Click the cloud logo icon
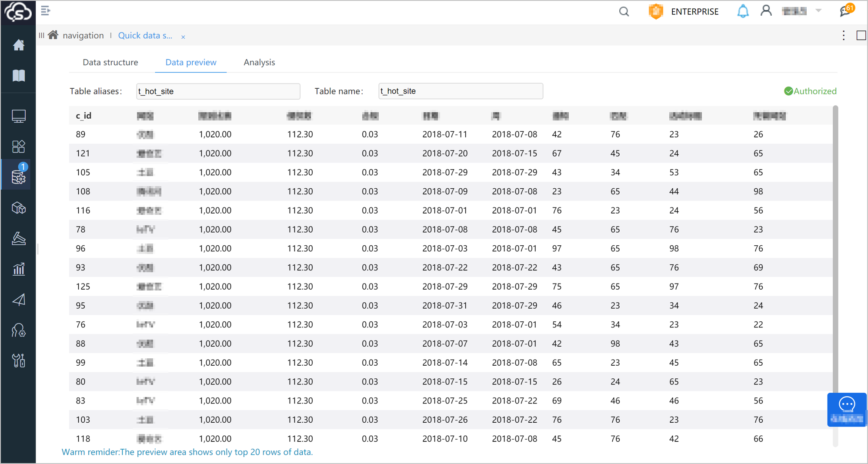This screenshot has height=464, width=868. [18, 12]
